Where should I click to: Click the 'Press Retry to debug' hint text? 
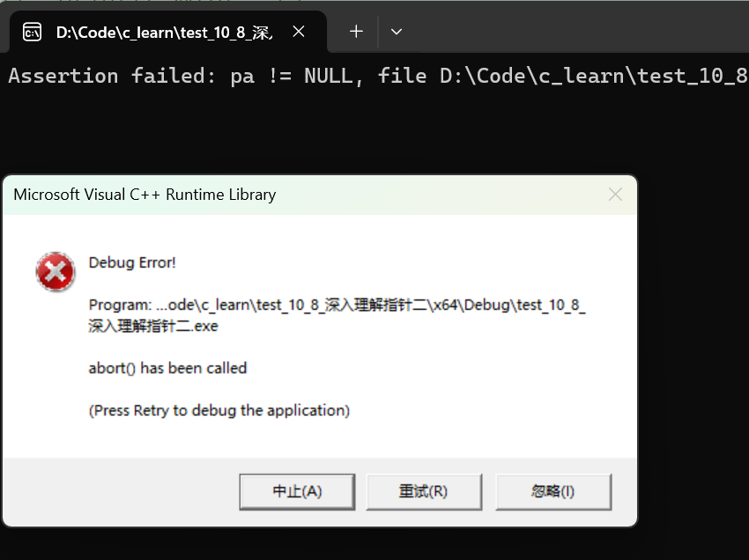coord(219,410)
